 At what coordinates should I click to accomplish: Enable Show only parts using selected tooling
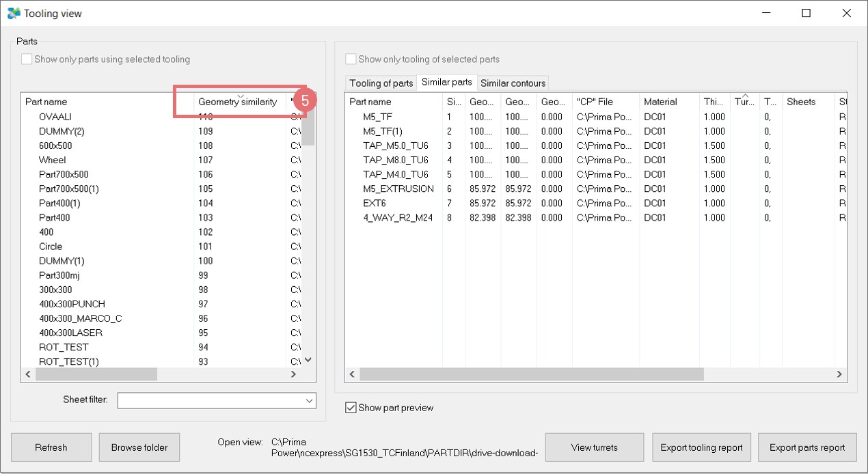(x=27, y=59)
